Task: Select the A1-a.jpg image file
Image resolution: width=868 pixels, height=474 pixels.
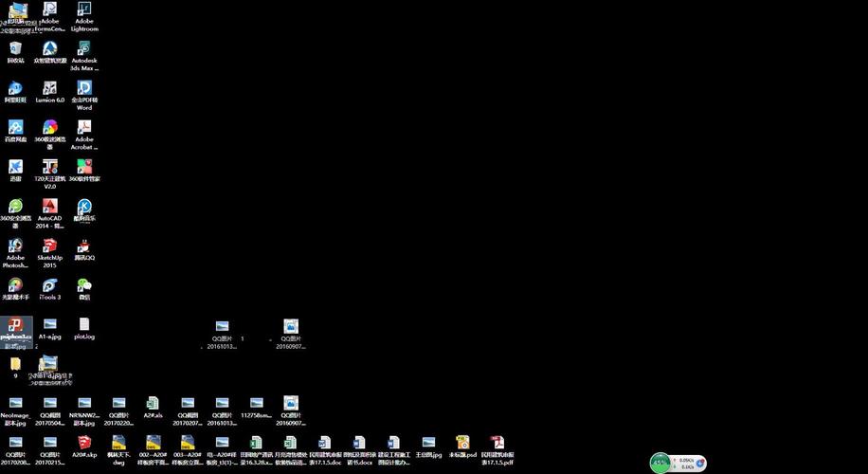Action: (50, 328)
